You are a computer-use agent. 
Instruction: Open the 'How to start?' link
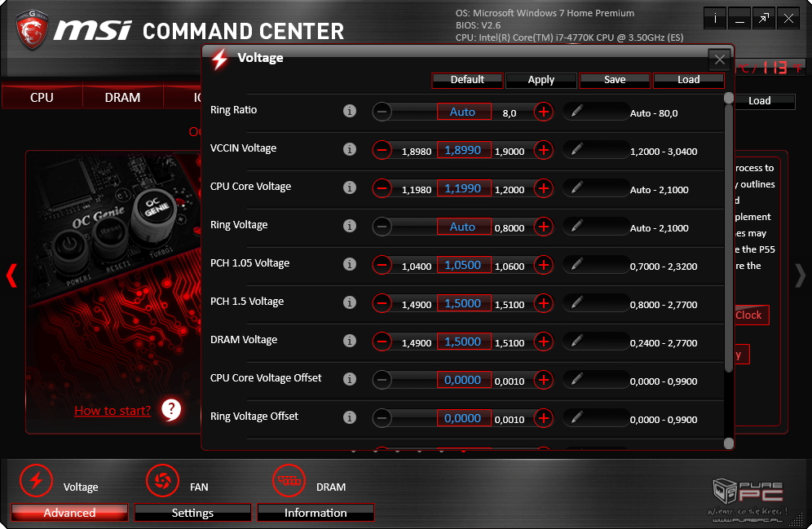click(x=113, y=411)
